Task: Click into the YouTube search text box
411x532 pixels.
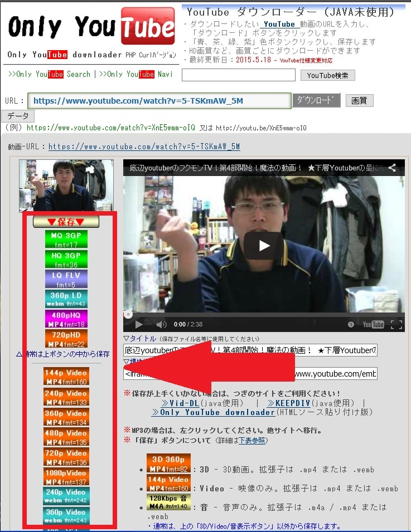Action: [x=239, y=75]
